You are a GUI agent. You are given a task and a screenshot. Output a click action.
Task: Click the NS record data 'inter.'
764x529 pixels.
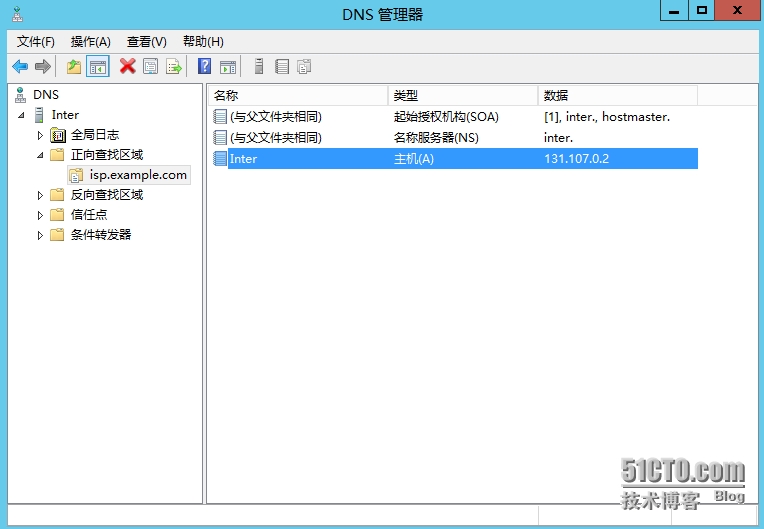(x=558, y=138)
